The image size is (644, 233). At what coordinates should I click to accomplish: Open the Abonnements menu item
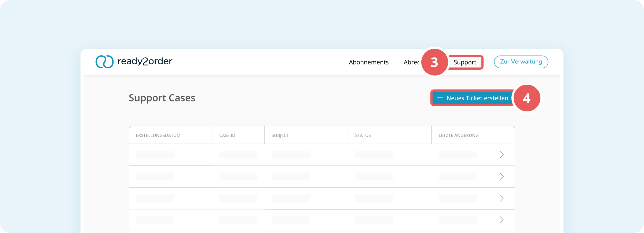coord(369,62)
